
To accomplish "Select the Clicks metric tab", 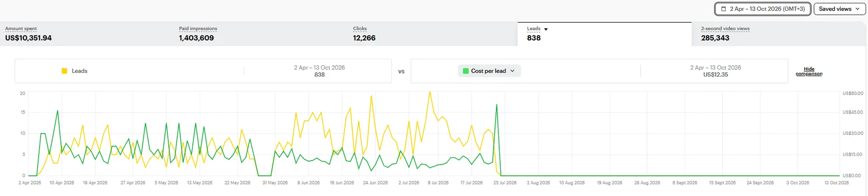I will 433,34.
